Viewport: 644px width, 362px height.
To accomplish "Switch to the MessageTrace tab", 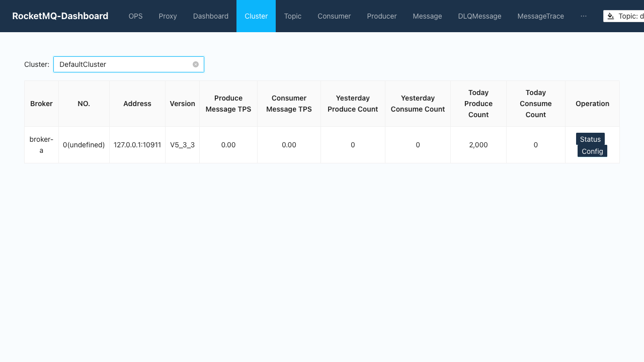I will 541,16.
